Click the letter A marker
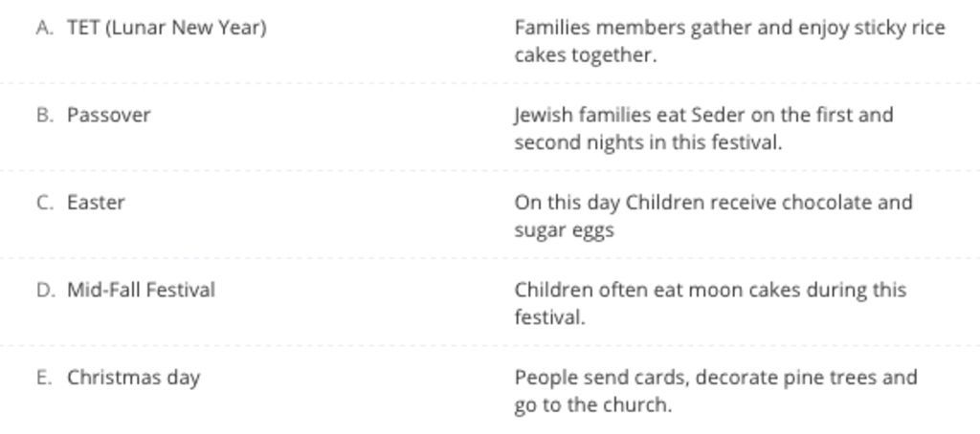This screenshot has width=980, height=434. coord(45,28)
